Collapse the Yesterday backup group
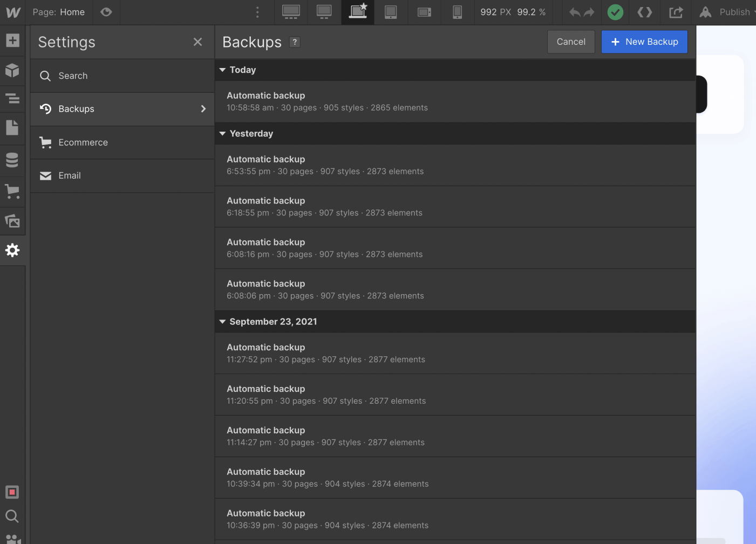Image resolution: width=756 pixels, height=544 pixels. [223, 133]
